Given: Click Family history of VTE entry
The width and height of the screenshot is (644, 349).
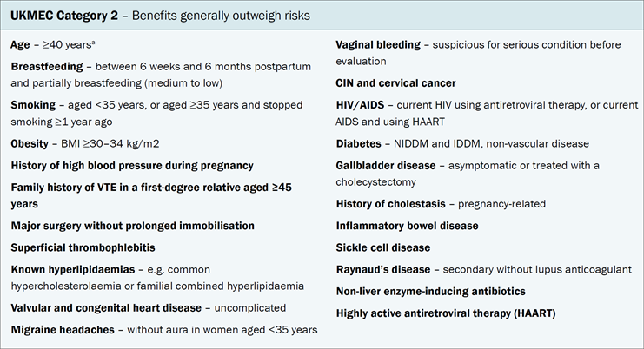Looking at the screenshot, I should (151, 195).
